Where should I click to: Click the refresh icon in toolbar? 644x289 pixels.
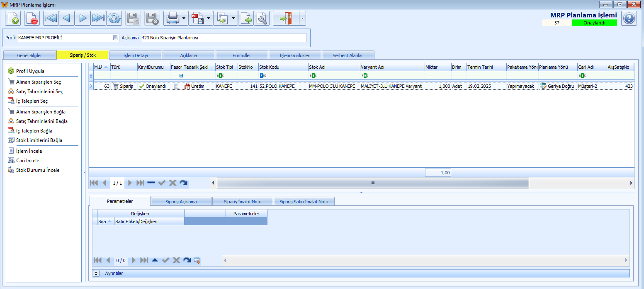(x=114, y=19)
